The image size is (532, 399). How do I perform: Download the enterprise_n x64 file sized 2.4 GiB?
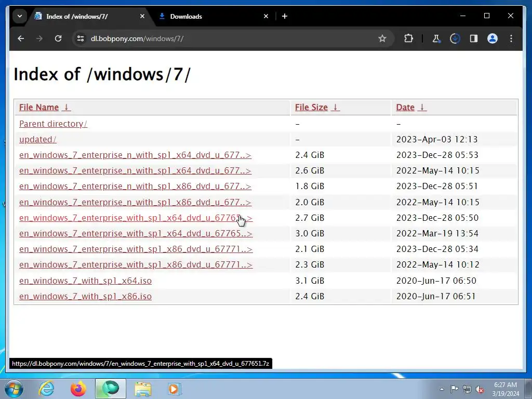(x=135, y=155)
